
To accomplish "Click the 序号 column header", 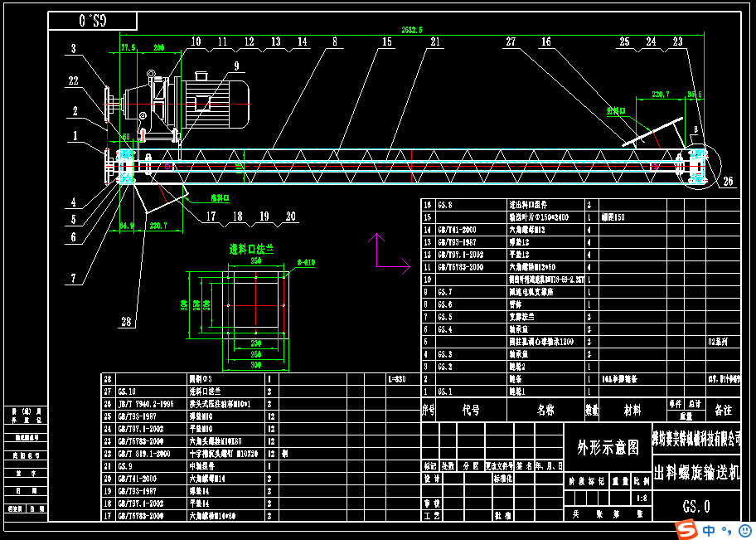I will tap(428, 411).
